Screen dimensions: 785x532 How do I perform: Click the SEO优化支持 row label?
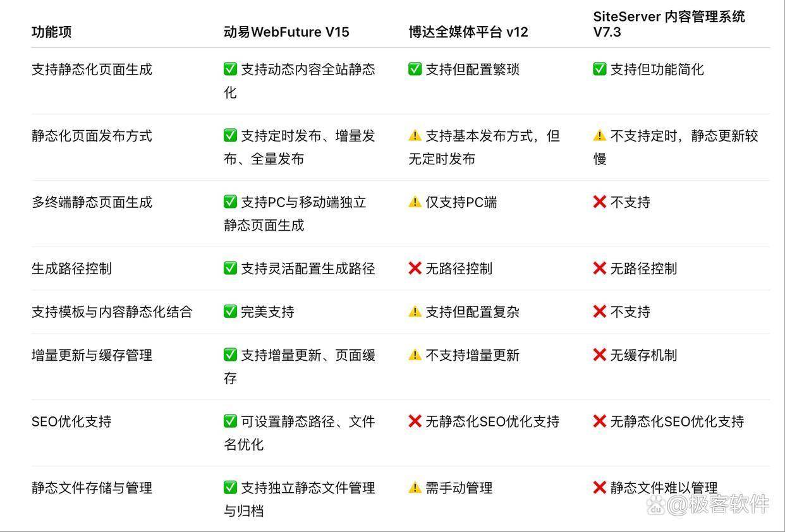pos(71,421)
